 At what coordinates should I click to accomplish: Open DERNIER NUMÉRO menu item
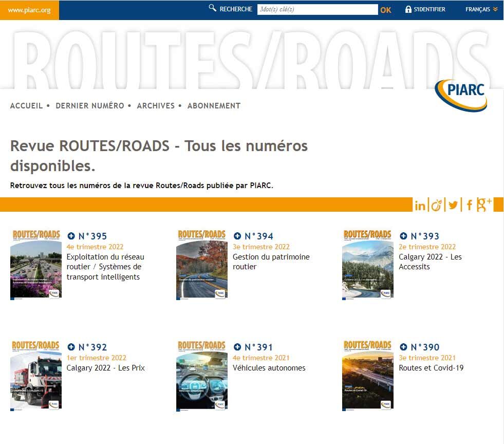click(x=90, y=106)
